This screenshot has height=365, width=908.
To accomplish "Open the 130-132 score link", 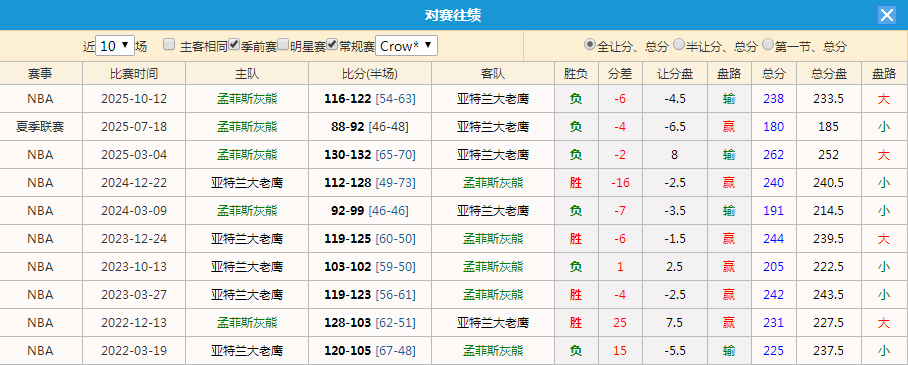I will click(347, 155).
